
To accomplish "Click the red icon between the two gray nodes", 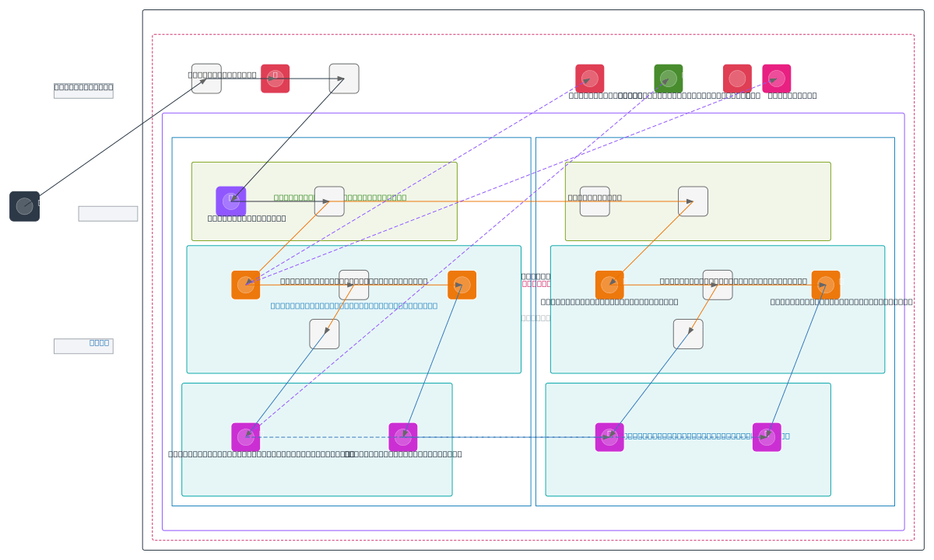I will tap(275, 79).
